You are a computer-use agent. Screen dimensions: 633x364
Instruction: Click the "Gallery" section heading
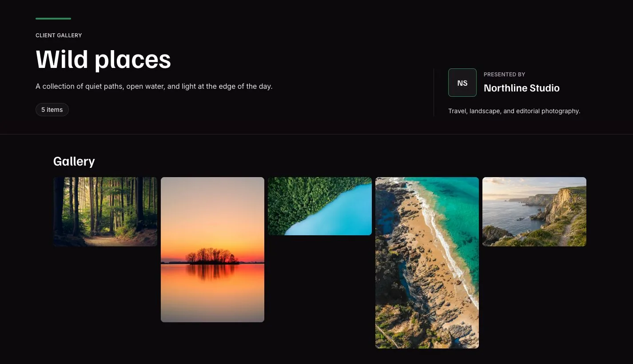(74, 161)
